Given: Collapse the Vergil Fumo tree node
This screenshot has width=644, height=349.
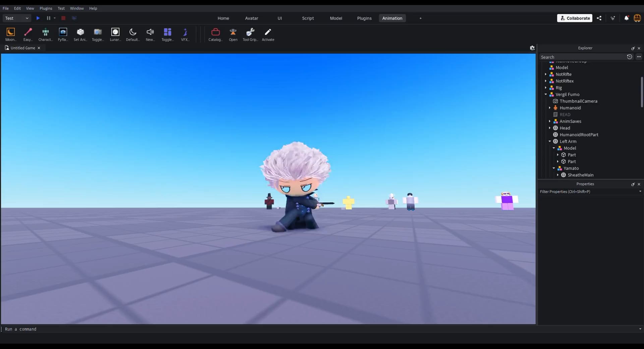Looking at the screenshot, I should (546, 94).
